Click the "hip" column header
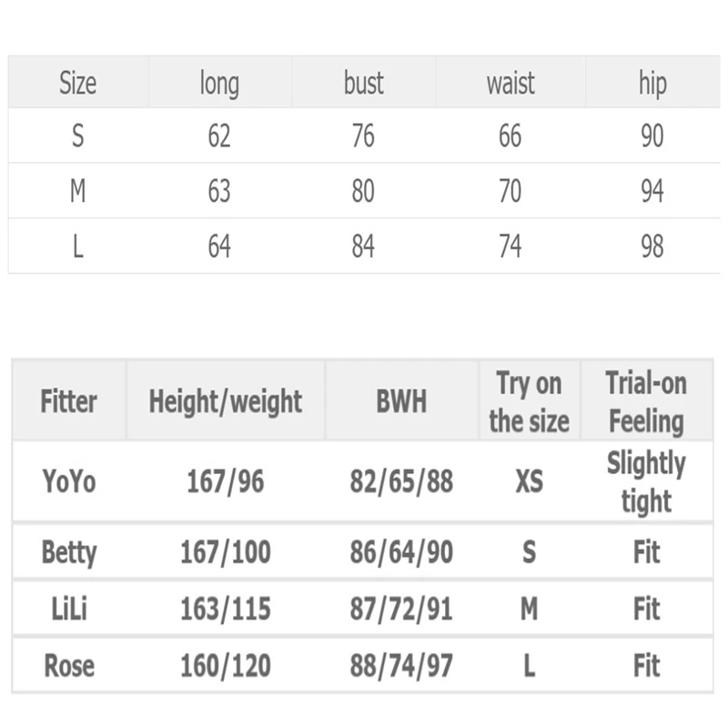Image resolution: width=728 pixels, height=728 pixels. coord(652,84)
